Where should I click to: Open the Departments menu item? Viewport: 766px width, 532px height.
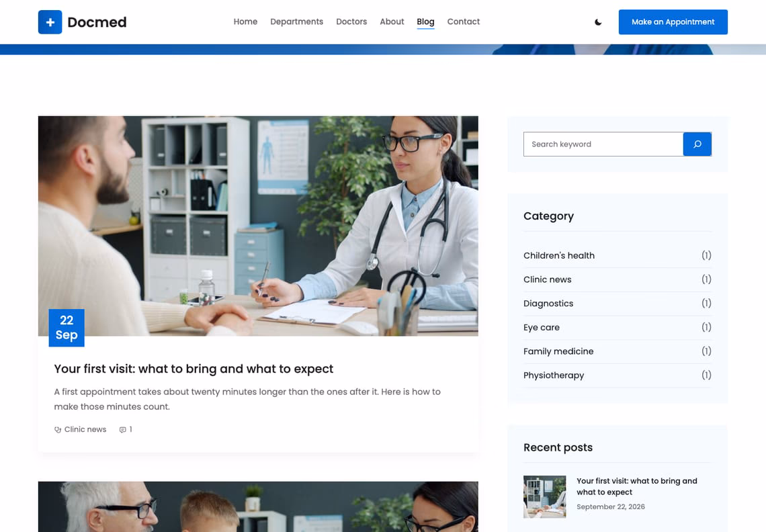[296, 21]
